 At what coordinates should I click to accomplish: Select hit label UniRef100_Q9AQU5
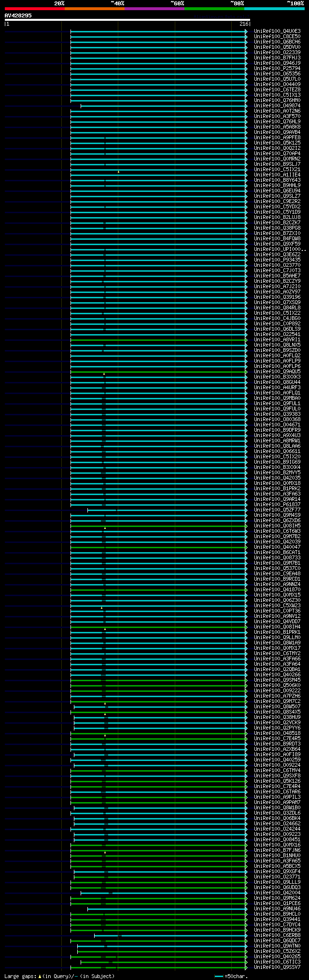[x=277, y=371]
